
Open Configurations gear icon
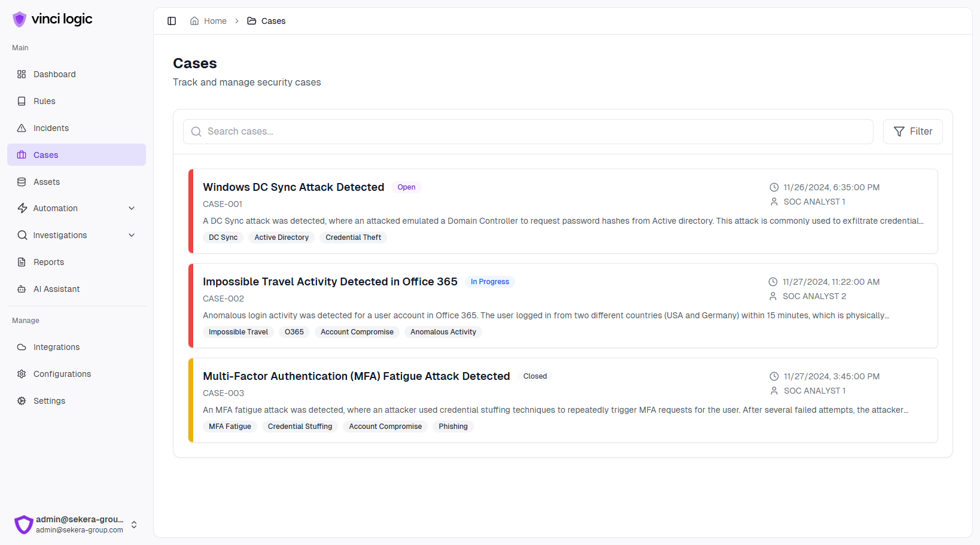(x=22, y=374)
